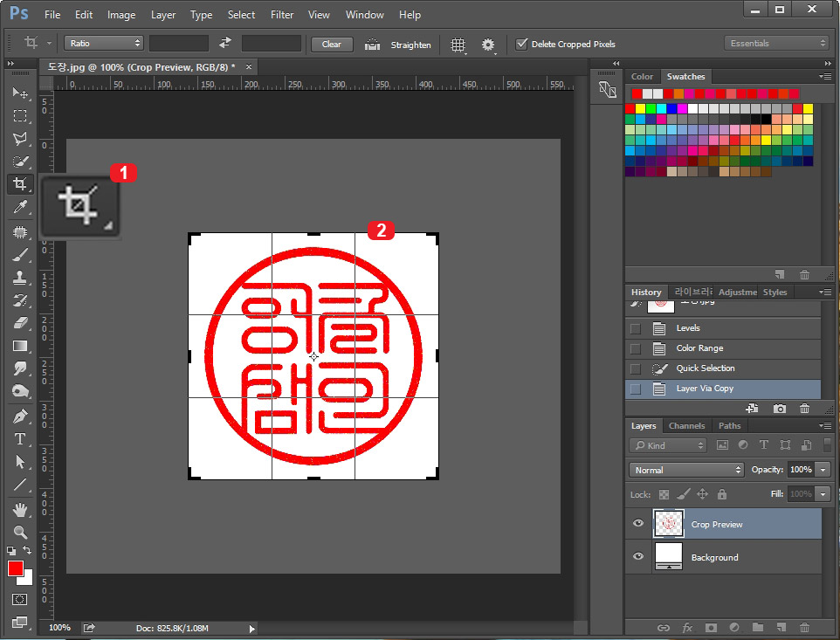Select the Zoom tool
This screenshot has height=640, width=840.
tap(20, 532)
